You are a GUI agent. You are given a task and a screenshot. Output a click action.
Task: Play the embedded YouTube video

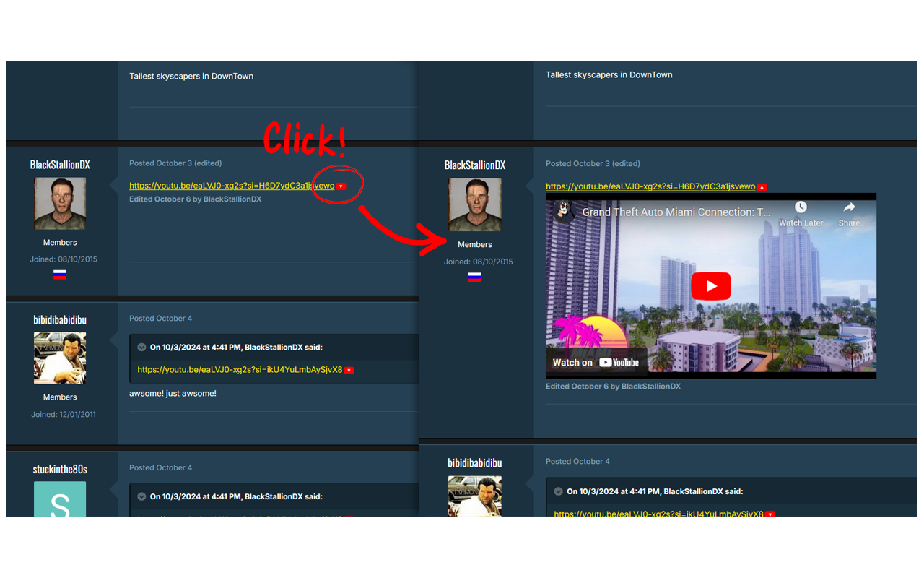711,286
